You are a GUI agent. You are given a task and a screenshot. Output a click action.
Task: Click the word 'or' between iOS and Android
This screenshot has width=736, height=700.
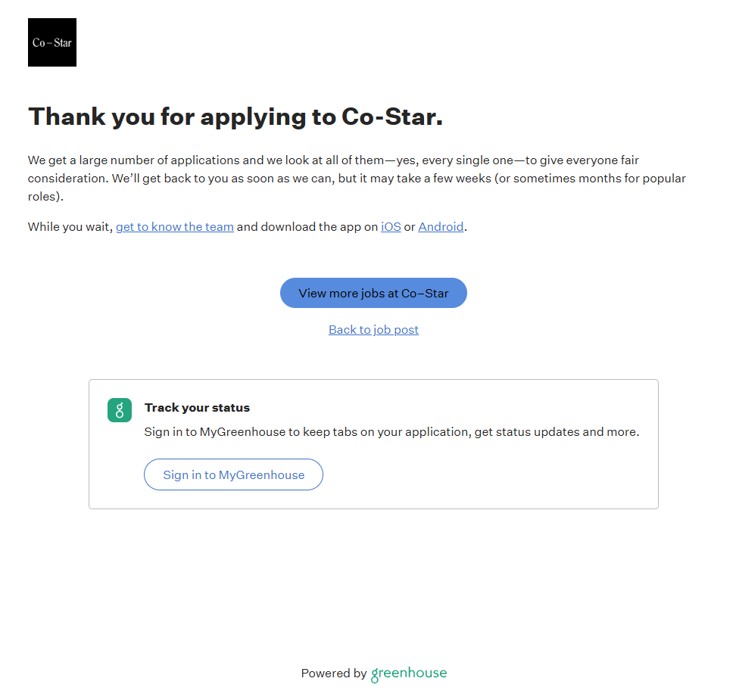[410, 226]
